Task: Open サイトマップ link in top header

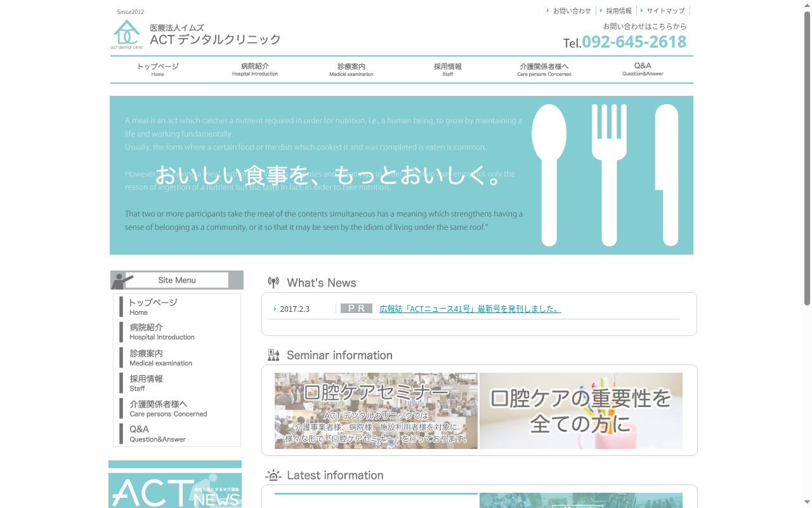Action: pyautogui.click(x=665, y=11)
